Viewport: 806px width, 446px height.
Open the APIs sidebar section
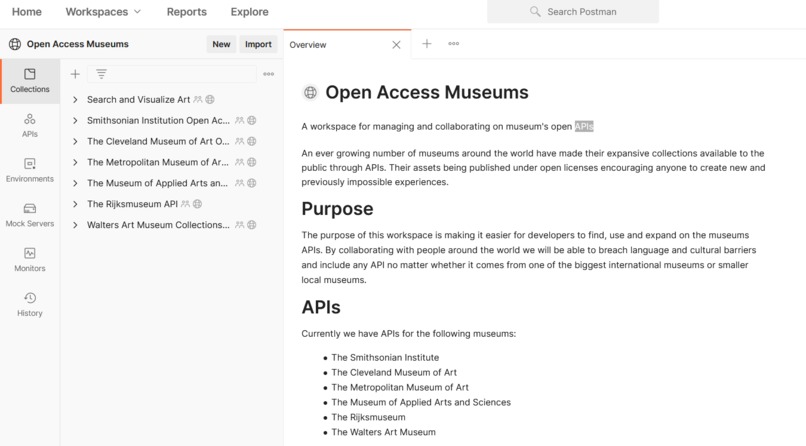[30, 126]
